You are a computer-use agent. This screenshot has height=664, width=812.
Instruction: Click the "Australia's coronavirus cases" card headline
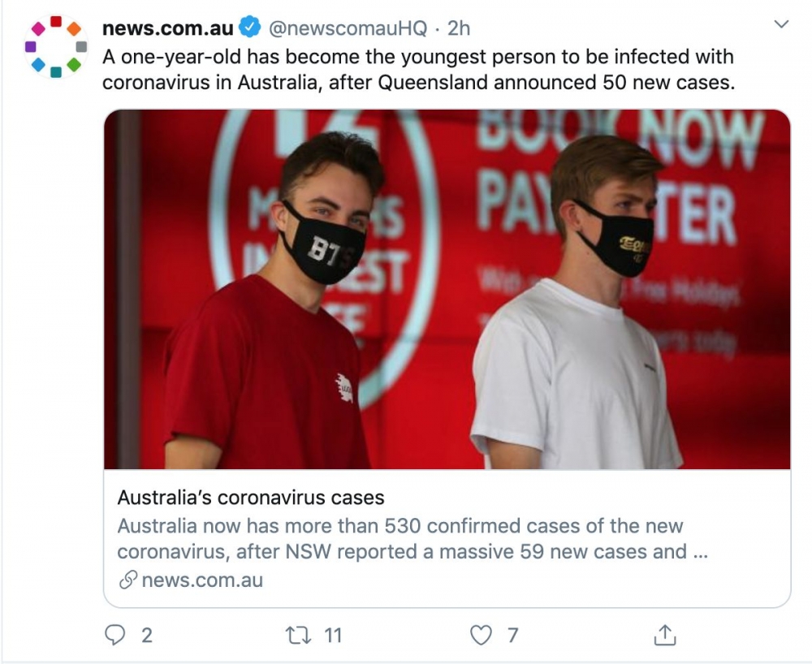point(251,498)
